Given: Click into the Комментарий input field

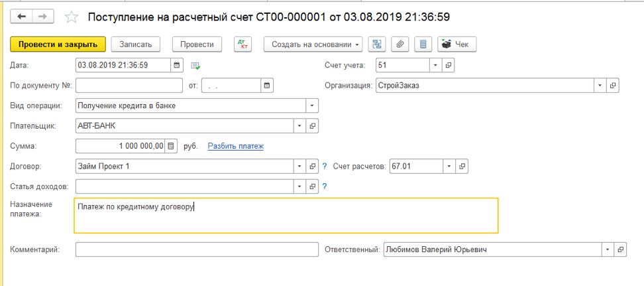Looking at the screenshot, I should [x=197, y=250].
